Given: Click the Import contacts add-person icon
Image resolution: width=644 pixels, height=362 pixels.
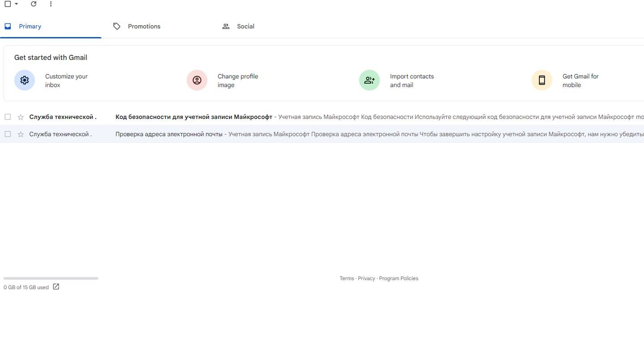Looking at the screenshot, I should 369,80.
